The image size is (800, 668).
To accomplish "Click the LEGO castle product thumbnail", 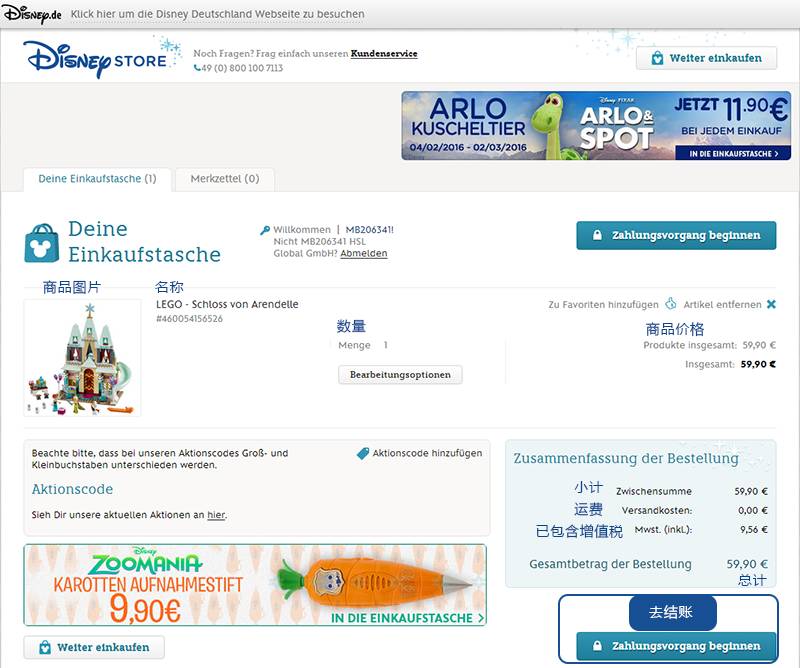I will [x=83, y=358].
